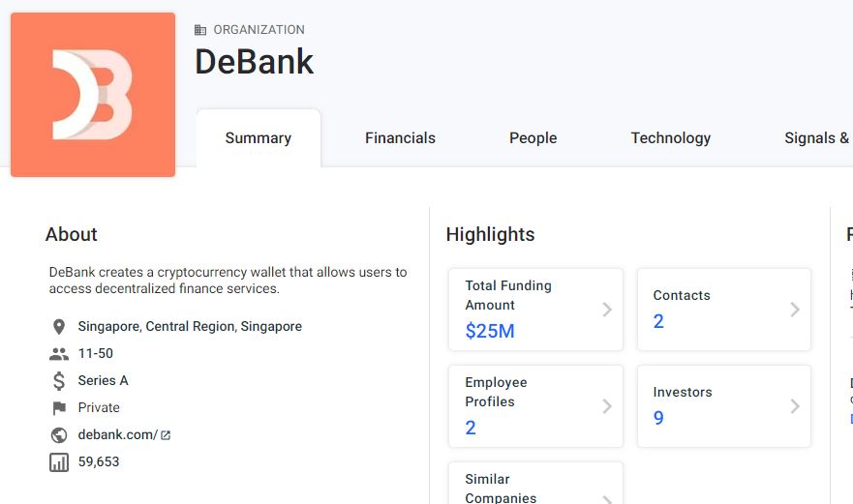The height and width of the screenshot is (504, 853).
Task: Click the dollar sign funding stage icon
Action: coord(59,380)
